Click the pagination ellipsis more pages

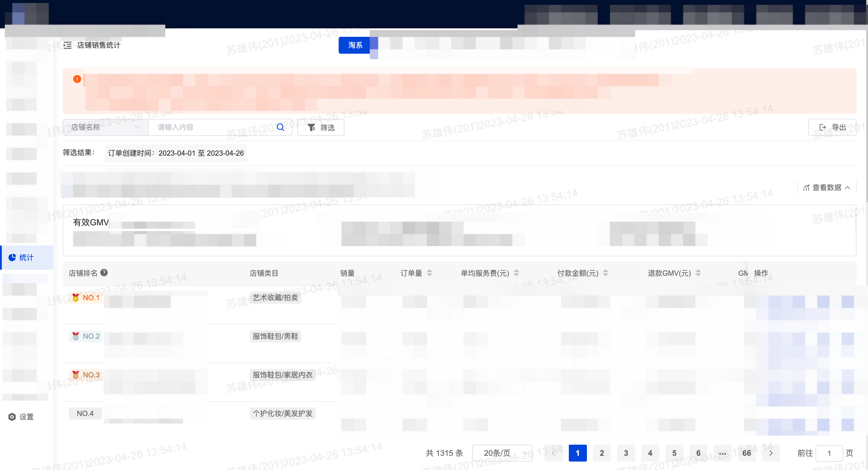(722, 453)
